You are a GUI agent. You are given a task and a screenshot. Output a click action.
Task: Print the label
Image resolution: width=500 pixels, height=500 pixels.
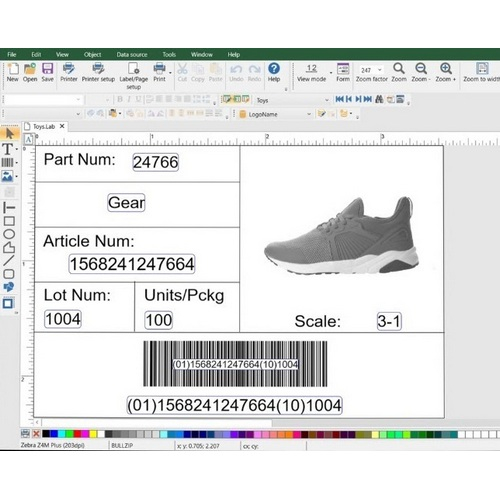159,72
